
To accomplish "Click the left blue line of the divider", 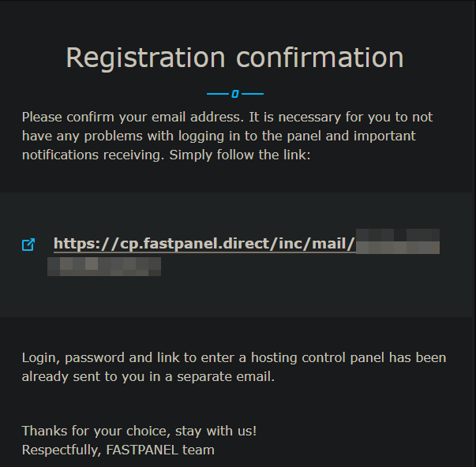I will [x=217, y=94].
